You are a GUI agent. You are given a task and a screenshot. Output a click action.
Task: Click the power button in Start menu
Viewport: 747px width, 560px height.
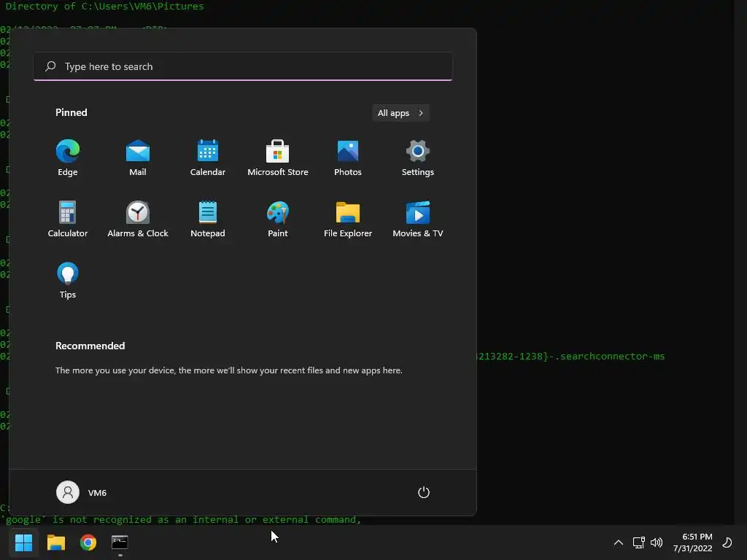pyautogui.click(x=424, y=492)
